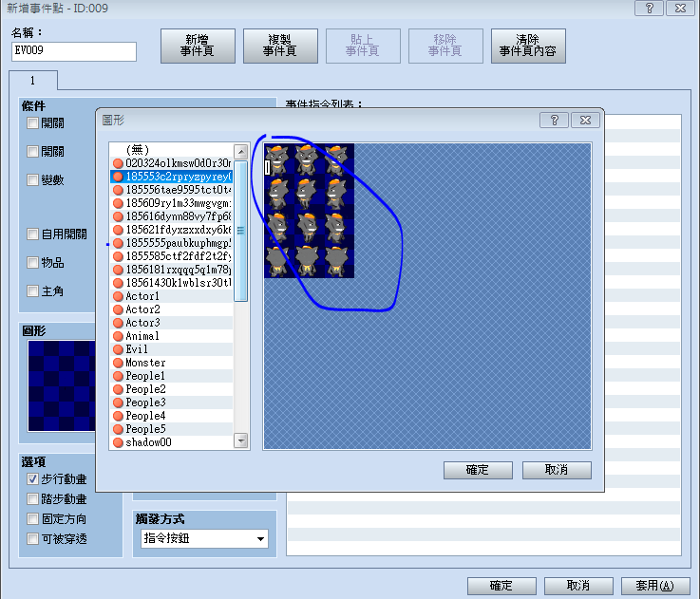Enable the 主角 condition checkbox
This screenshot has width=700, height=599.
click(32, 291)
